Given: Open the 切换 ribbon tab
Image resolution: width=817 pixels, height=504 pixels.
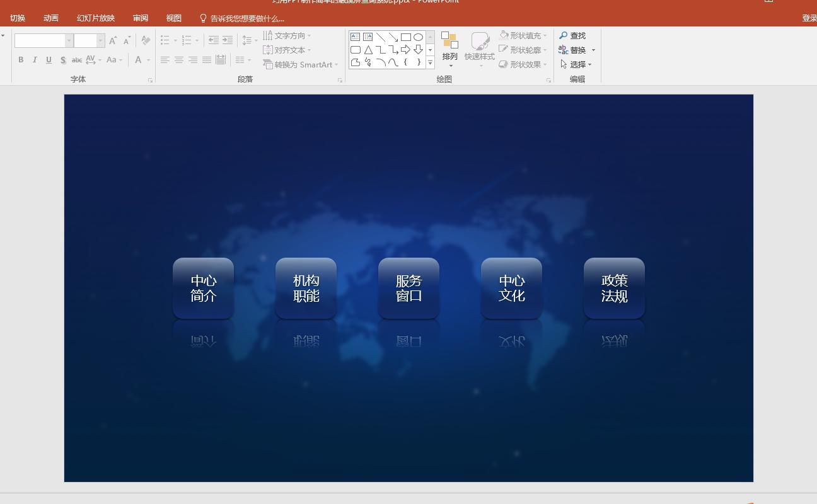Looking at the screenshot, I should (18, 18).
